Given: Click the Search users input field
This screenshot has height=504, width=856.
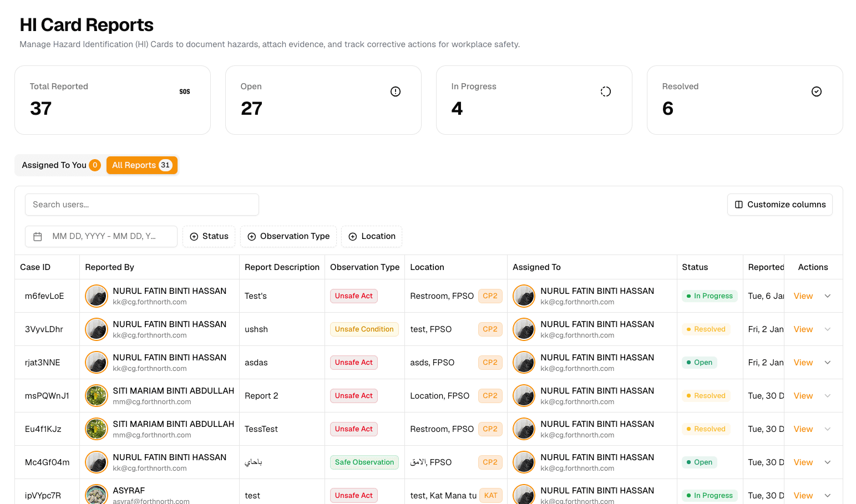Looking at the screenshot, I should [x=142, y=205].
